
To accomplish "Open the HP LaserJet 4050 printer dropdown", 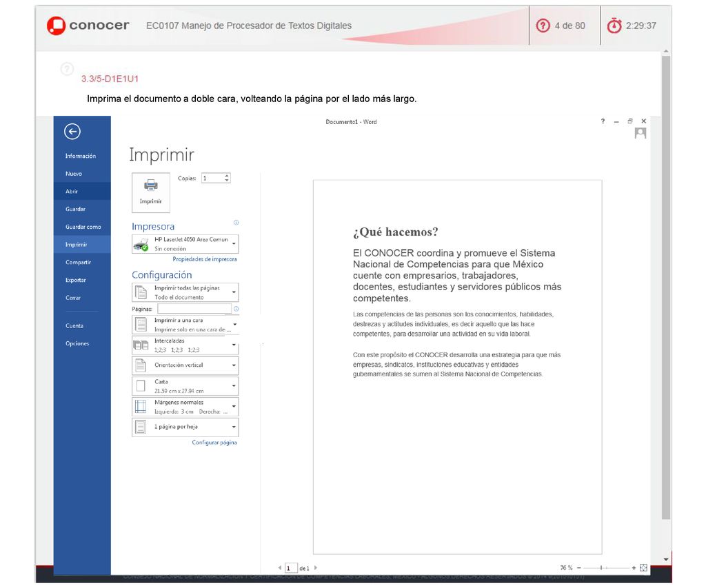I will pos(185,244).
